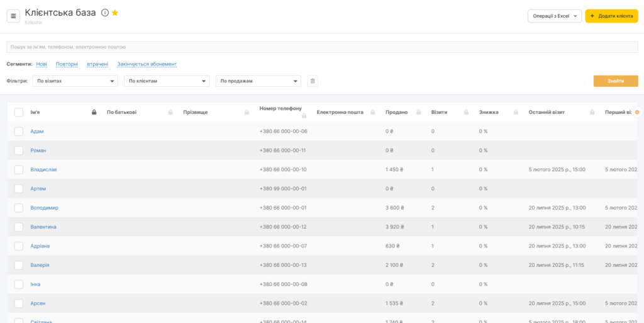Check the box for client Адам
Viewport: 644px width, 323px height.
pyautogui.click(x=19, y=131)
